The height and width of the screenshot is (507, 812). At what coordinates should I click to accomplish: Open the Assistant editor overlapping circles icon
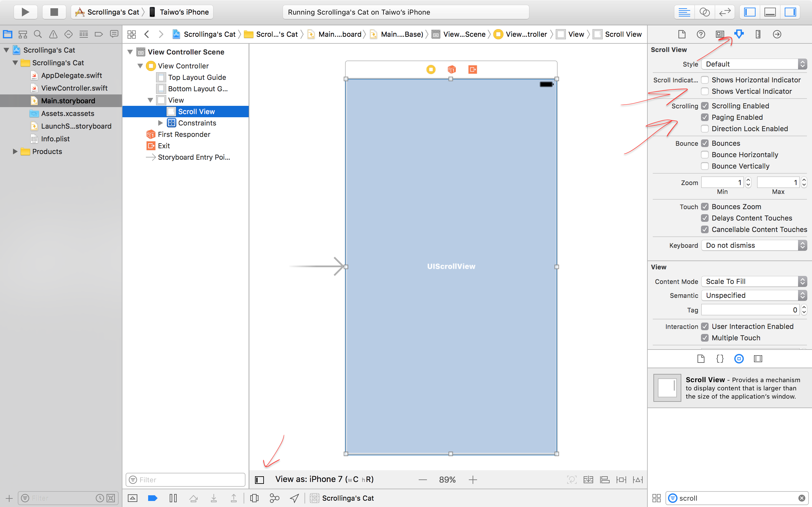coord(704,12)
